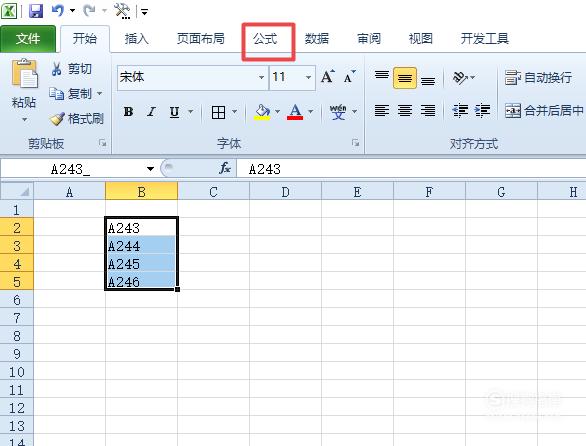This screenshot has width=586, height=446.
Task: Switch to the 数据 tab
Action: [x=317, y=39]
